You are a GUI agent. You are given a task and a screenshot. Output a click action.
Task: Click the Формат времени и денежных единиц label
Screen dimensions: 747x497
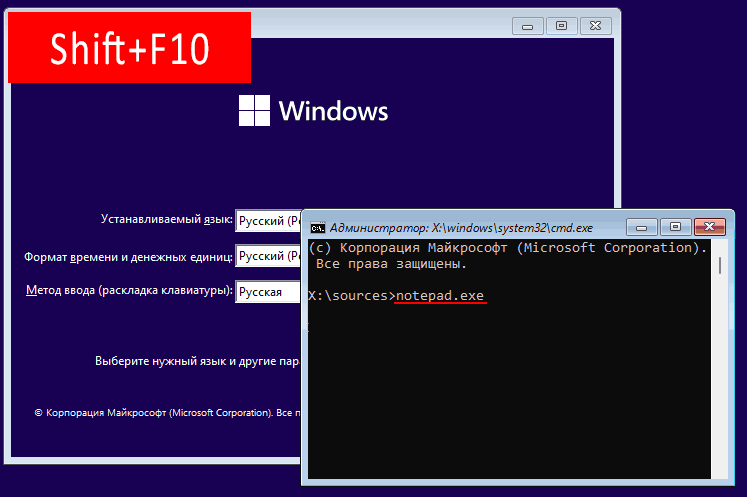coord(129,257)
